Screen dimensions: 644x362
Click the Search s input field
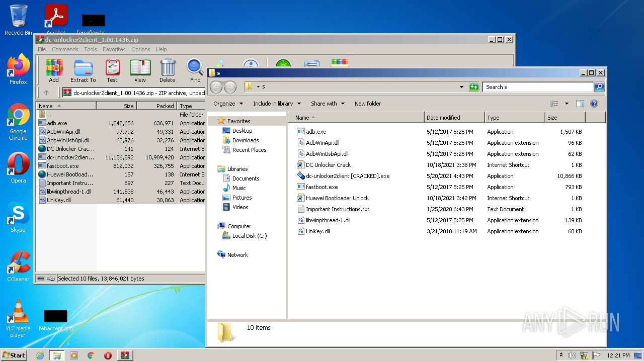(538, 87)
